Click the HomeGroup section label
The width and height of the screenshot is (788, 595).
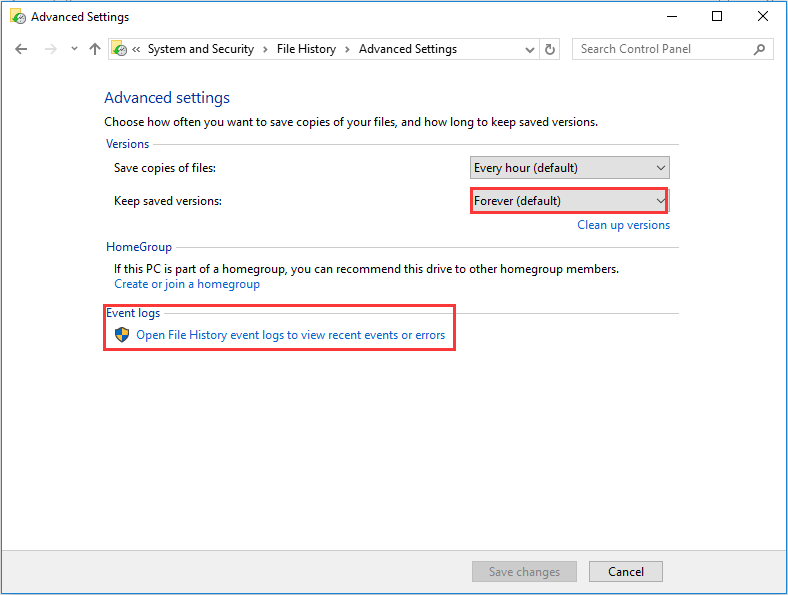point(139,247)
